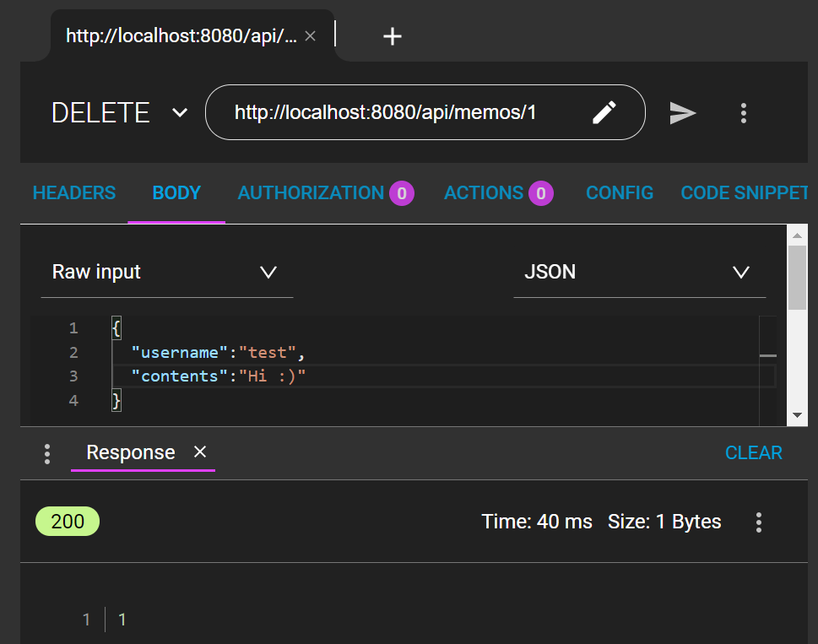Open the CODE SNIPPET tab

[x=744, y=193]
